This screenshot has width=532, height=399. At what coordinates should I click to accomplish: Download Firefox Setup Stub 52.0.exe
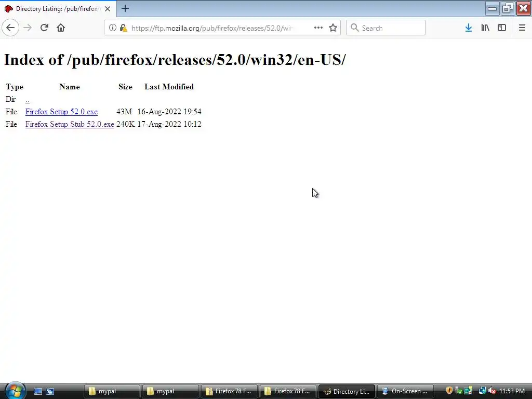click(70, 124)
